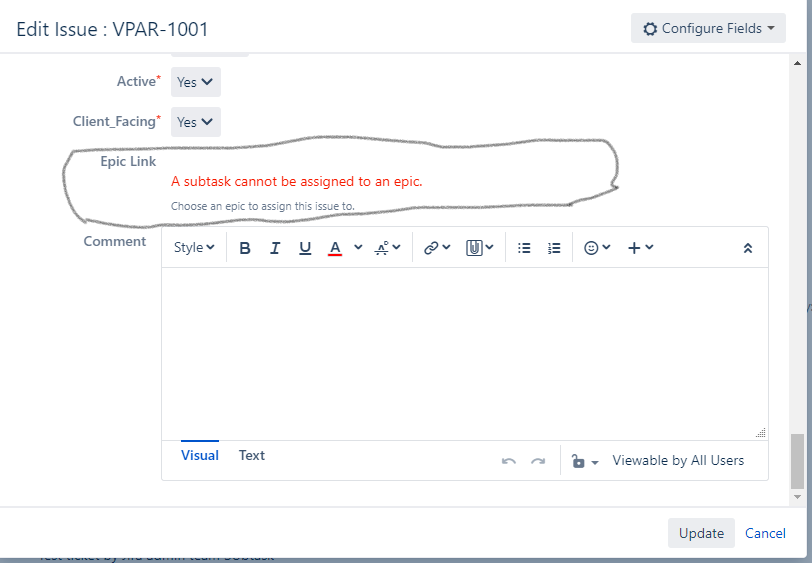The width and height of the screenshot is (812, 563).
Task: Switch to the Text editor tab
Action: 252,455
